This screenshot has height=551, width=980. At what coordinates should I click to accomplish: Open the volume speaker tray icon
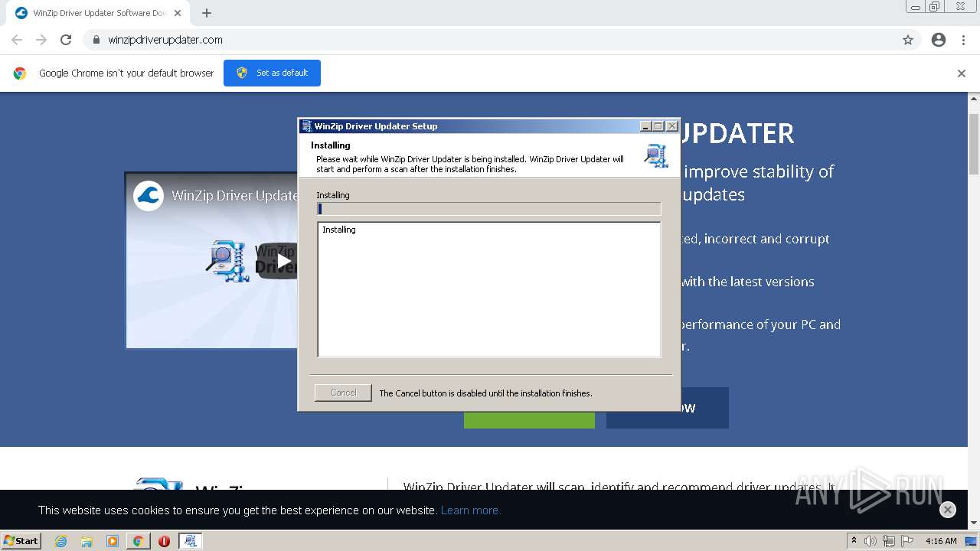(871, 541)
